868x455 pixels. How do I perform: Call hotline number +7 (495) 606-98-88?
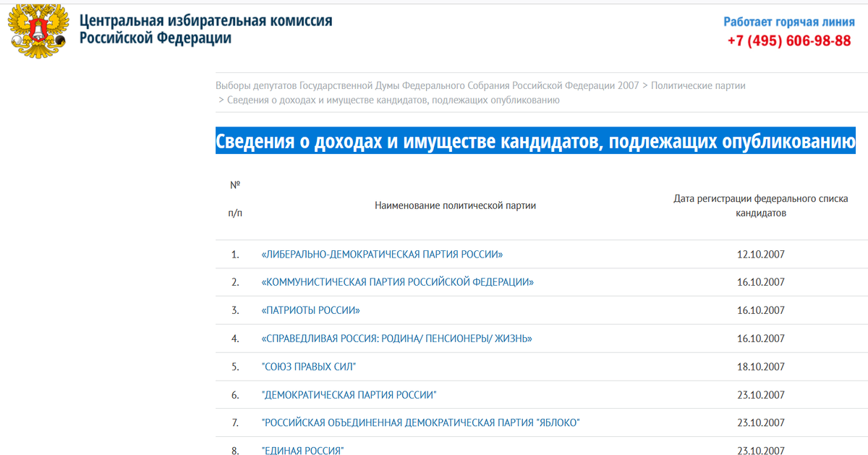789,41
